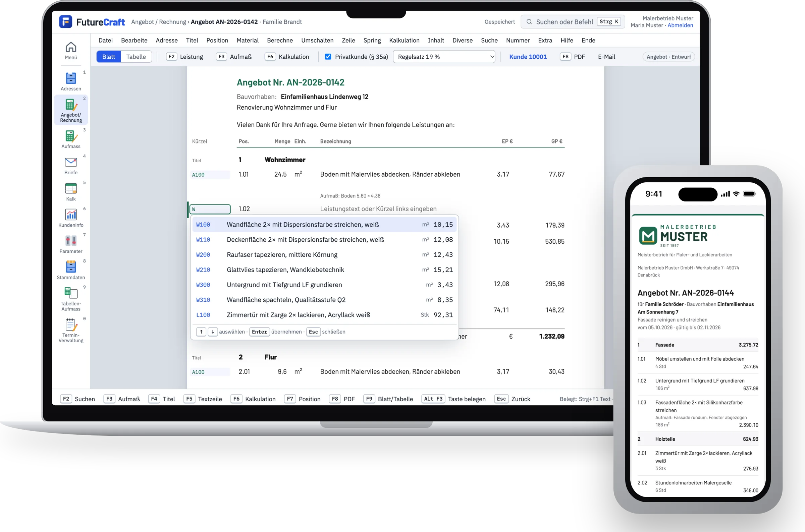
Task: Open the Hilfe menu
Action: click(x=567, y=40)
